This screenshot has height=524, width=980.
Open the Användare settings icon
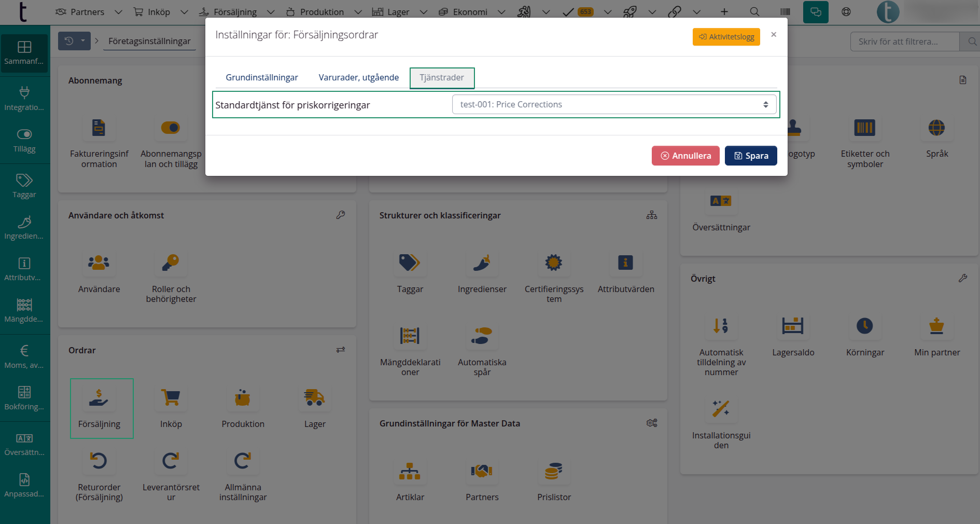[99, 263]
